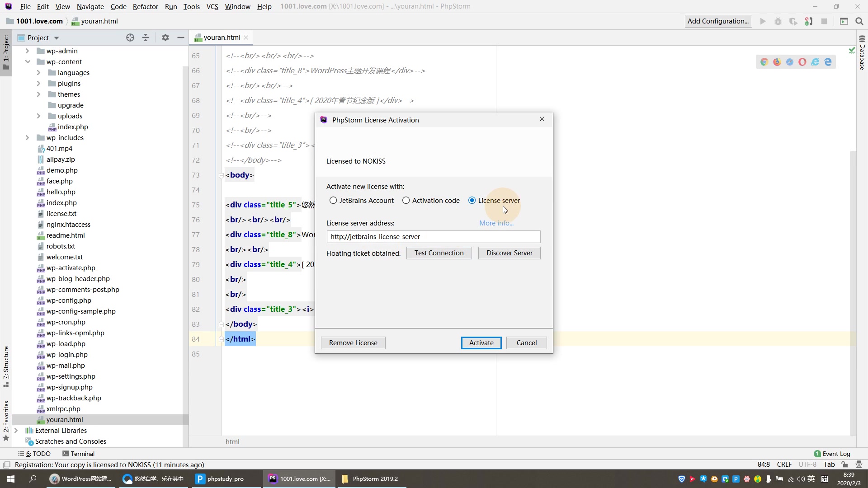Open in Firefox browser icon

click(x=777, y=62)
